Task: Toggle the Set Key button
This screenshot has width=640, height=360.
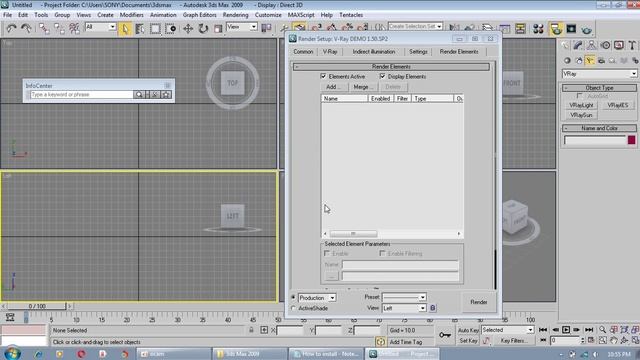Action: (468, 340)
